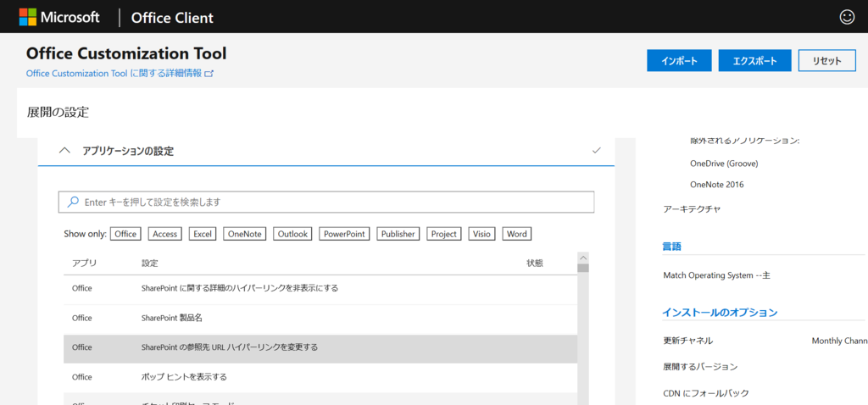Click the Monthly Channel value
868x405 pixels.
pos(839,341)
